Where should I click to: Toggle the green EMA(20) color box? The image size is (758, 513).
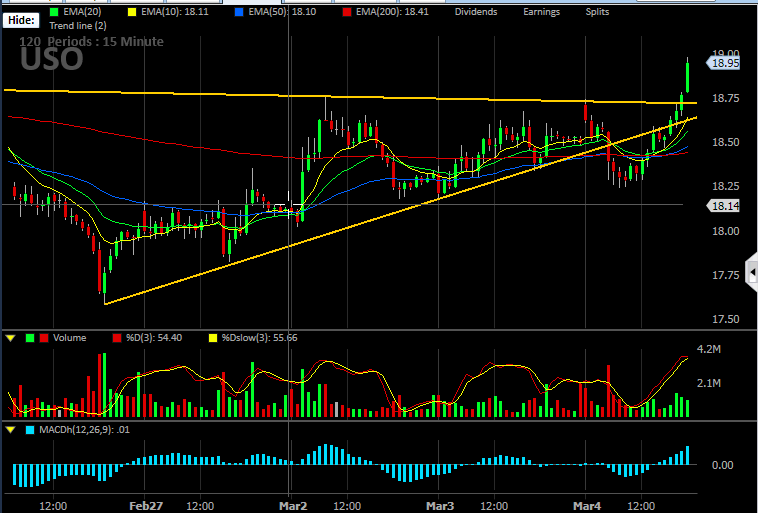click(54, 12)
